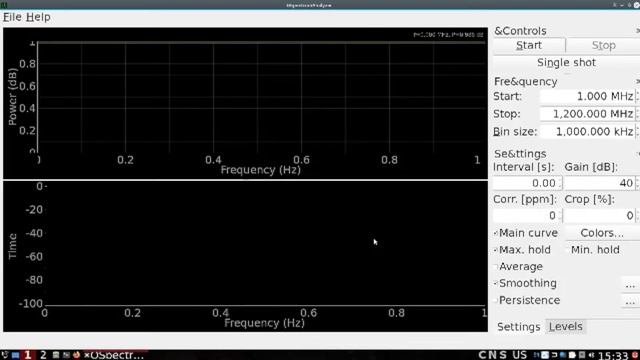Enable the Average checkbox
640x360 pixels.
(496, 267)
